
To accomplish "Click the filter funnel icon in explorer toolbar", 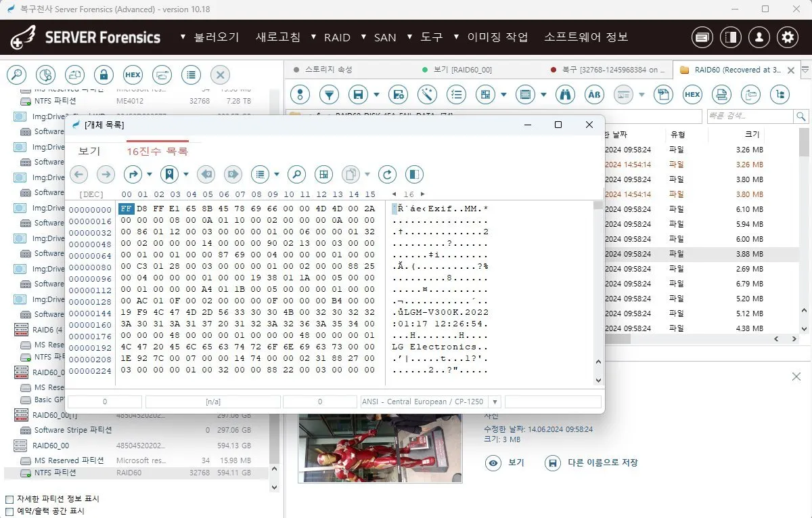I will pyautogui.click(x=329, y=94).
